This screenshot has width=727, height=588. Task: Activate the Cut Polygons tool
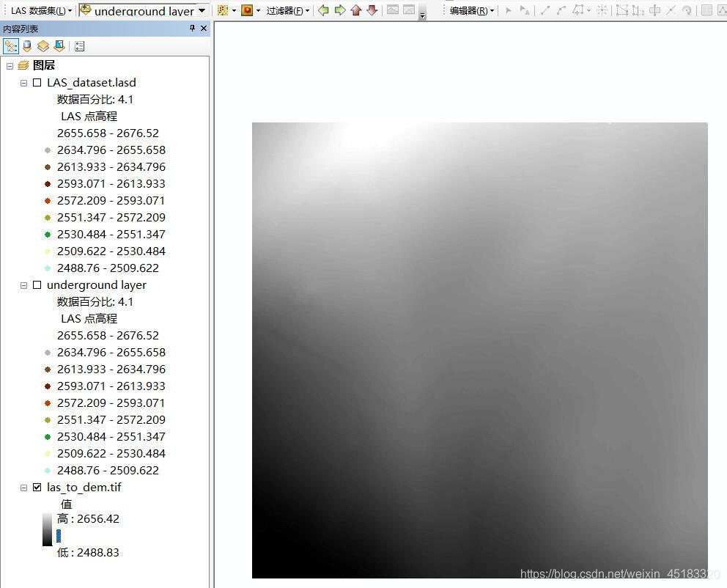(654, 10)
